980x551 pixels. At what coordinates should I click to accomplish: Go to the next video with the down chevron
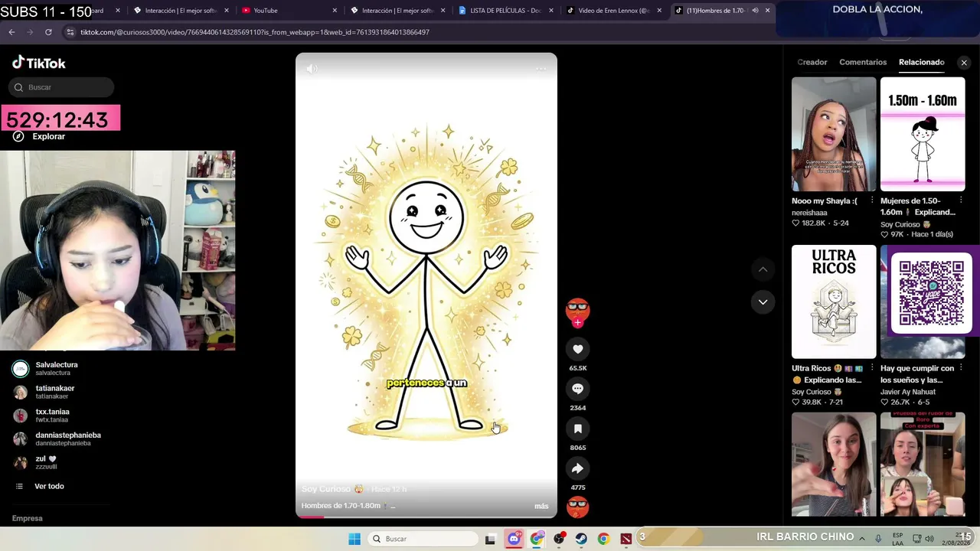[763, 302]
